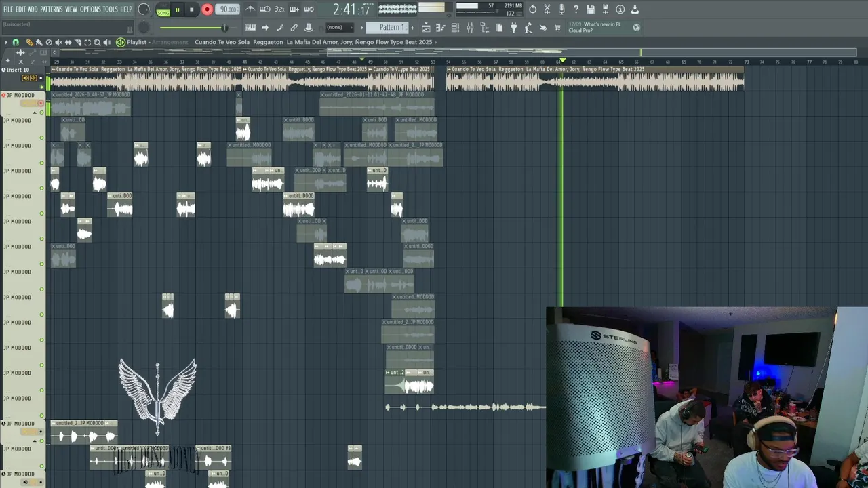Click the step editing arrow icon
This screenshot has width=868, height=488.
265,28
